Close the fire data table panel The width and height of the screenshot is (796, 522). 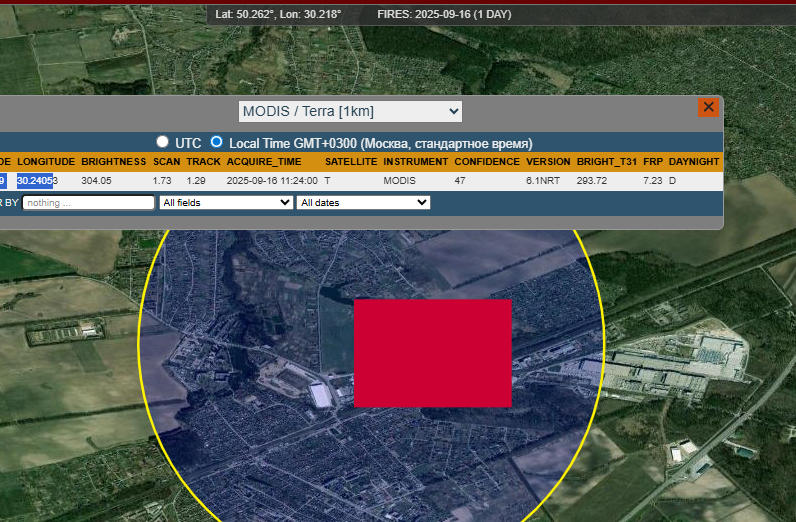pos(708,107)
